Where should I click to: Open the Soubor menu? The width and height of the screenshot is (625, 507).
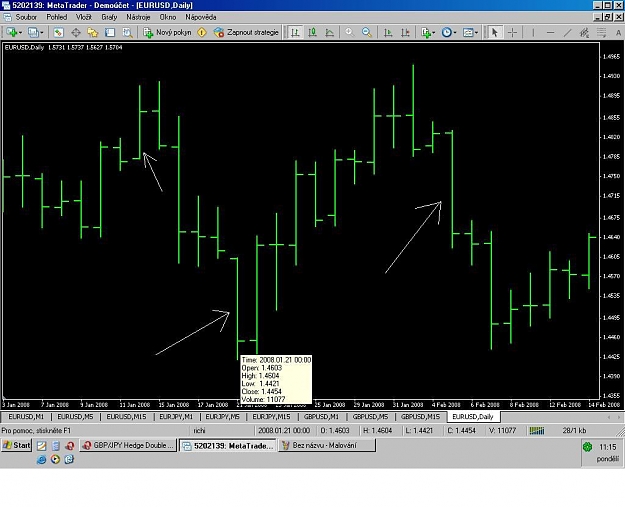26,17
